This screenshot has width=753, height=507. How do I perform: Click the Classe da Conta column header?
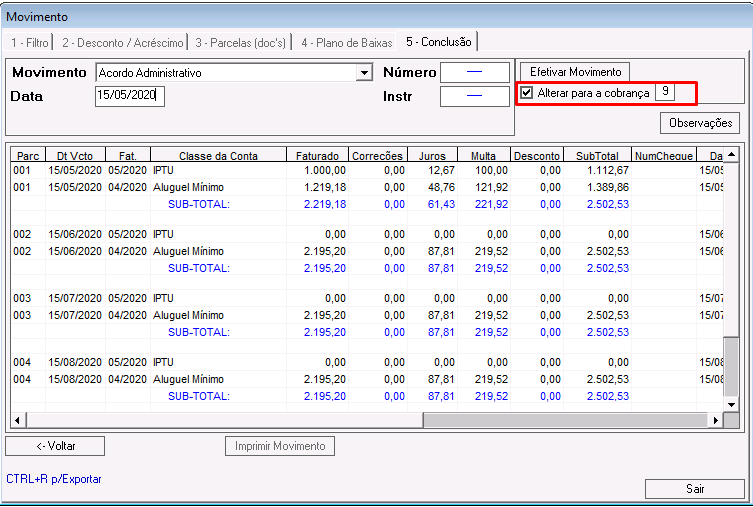[219, 156]
